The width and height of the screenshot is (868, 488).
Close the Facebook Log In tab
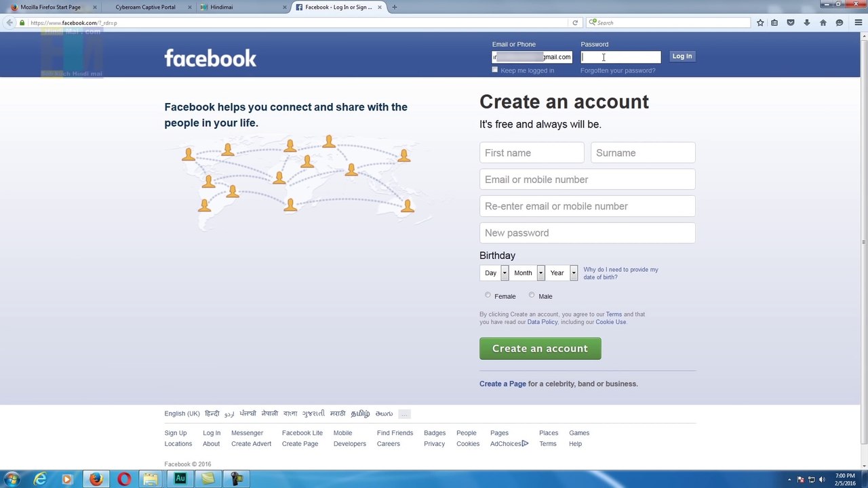(x=380, y=7)
